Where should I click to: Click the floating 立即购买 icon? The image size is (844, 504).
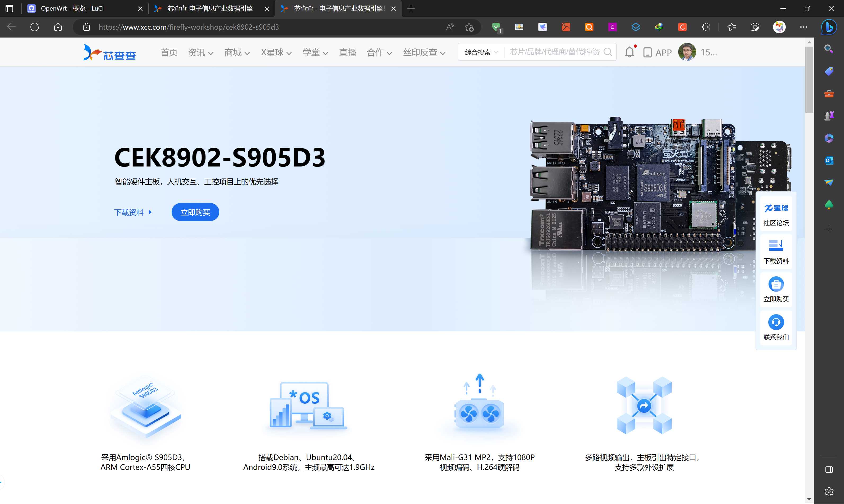pyautogui.click(x=776, y=284)
